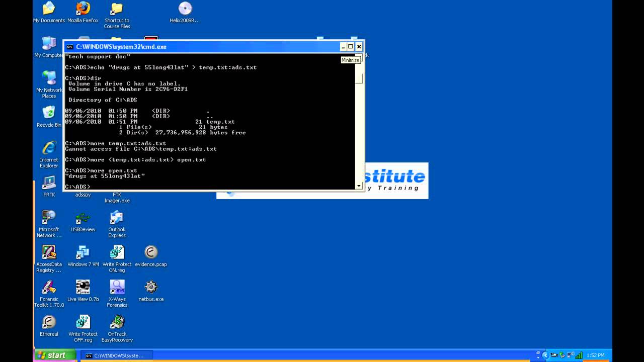Click the 'Volume Serial Number' output line
Image resolution: width=644 pixels, height=362 pixels.
[x=128, y=89]
